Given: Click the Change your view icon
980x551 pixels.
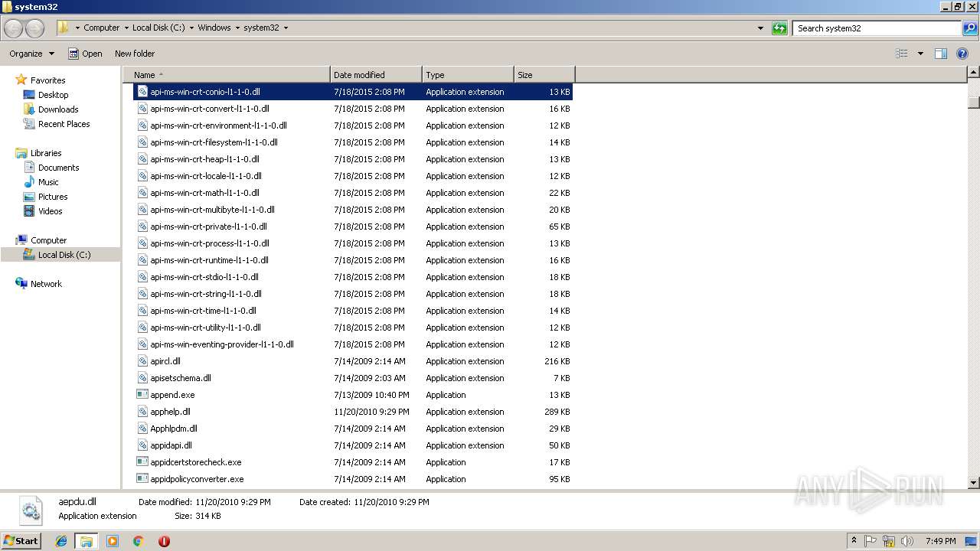Looking at the screenshot, I should [x=902, y=54].
